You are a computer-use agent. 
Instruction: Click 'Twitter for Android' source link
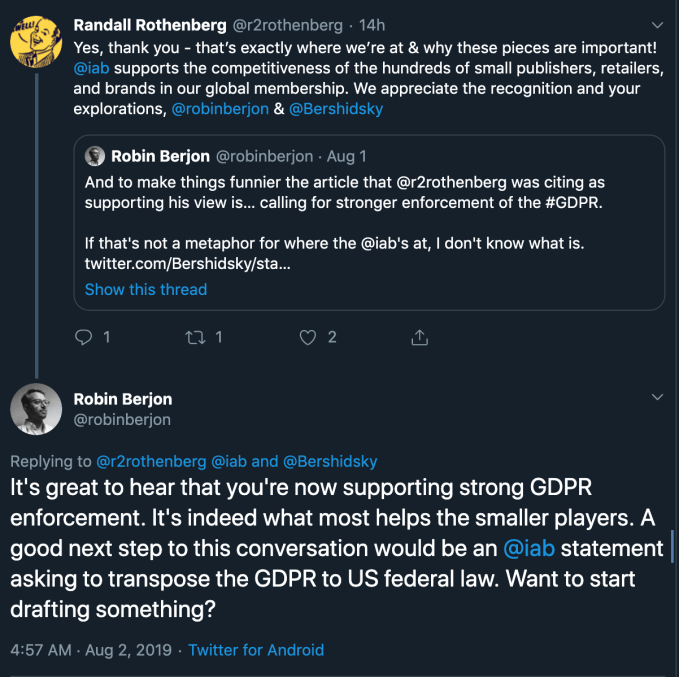click(x=256, y=649)
